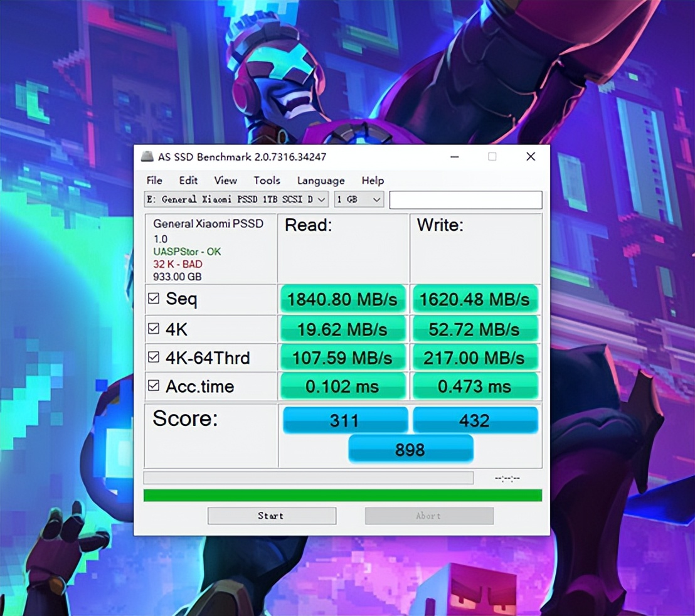This screenshot has width=695, height=616.
Task: Click the Abort button
Action: point(429,516)
